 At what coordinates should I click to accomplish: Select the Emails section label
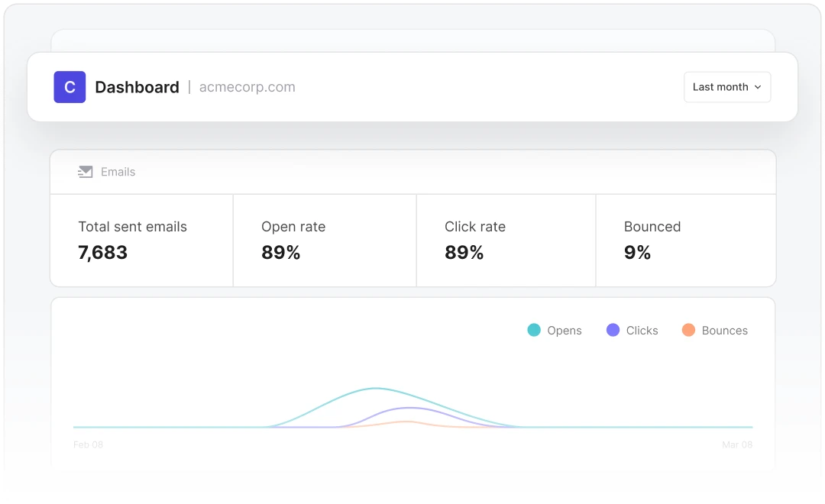point(118,172)
